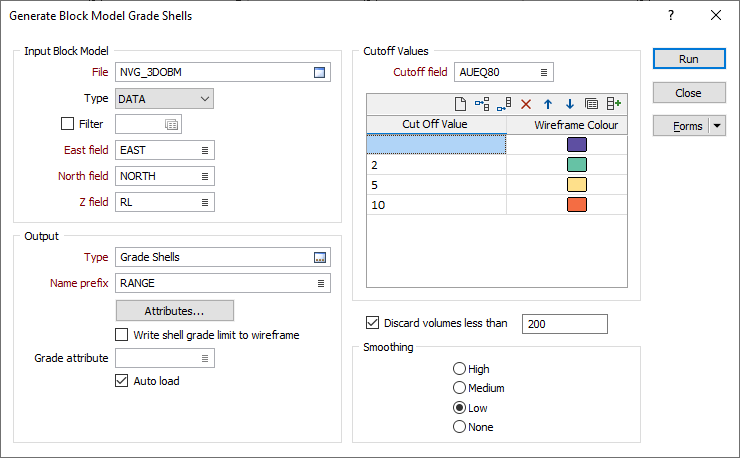Delete selected cutoff row with red X

(x=526, y=104)
